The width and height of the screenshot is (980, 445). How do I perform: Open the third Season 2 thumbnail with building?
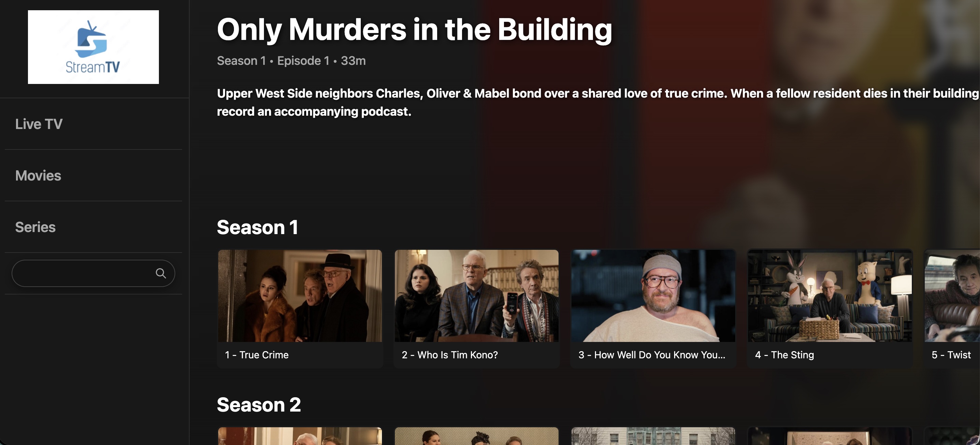point(653,436)
